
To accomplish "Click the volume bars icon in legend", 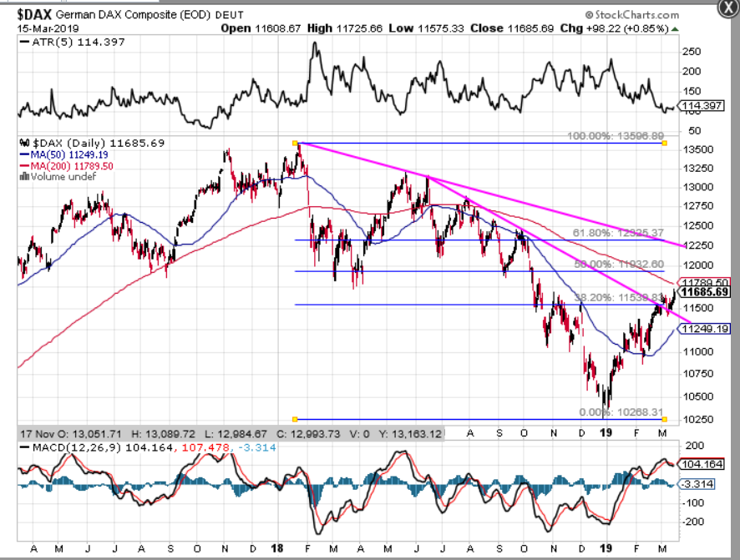I will pyautogui.click(x=23, y=176).
